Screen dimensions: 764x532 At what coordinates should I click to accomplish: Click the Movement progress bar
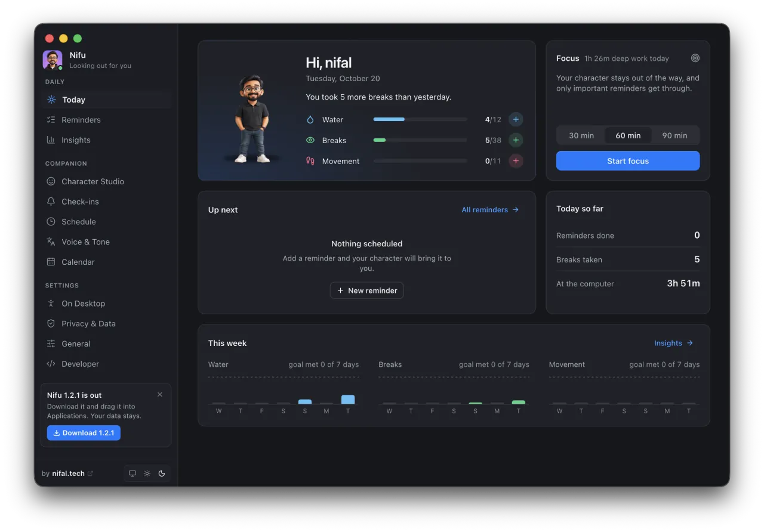420,161
